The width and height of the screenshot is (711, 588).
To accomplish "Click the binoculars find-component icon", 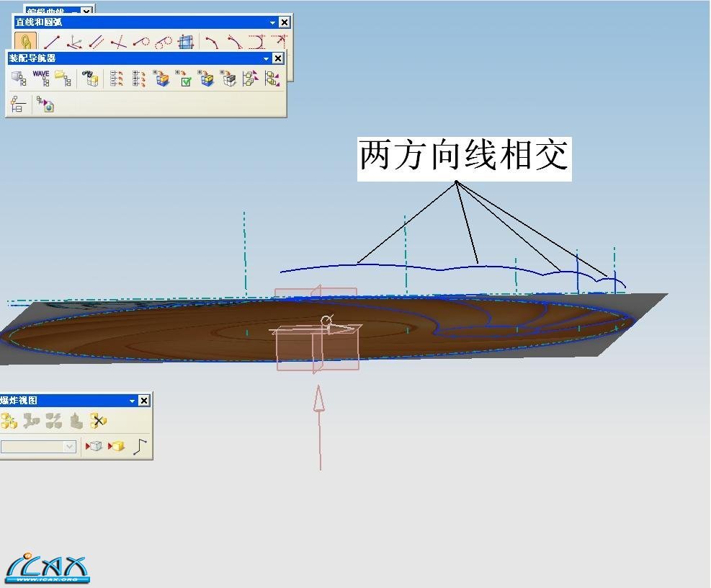I will click(90, 79).
